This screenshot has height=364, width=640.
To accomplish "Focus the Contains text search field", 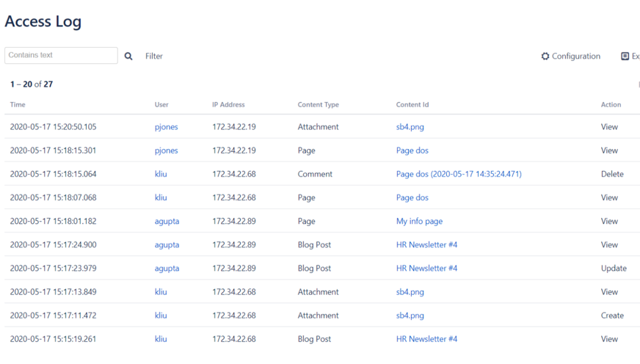I will (x=61, y=55).
